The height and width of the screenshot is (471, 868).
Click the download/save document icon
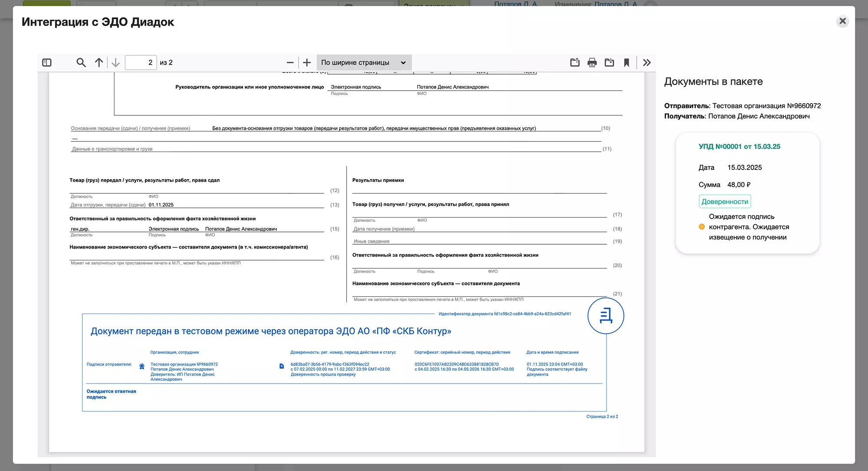pyautogui.click(x=609, y=62)
